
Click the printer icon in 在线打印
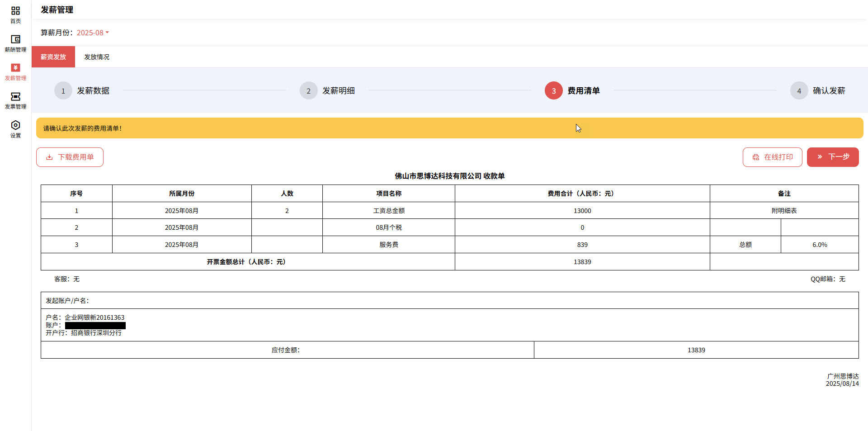click(x=755, y=157)
